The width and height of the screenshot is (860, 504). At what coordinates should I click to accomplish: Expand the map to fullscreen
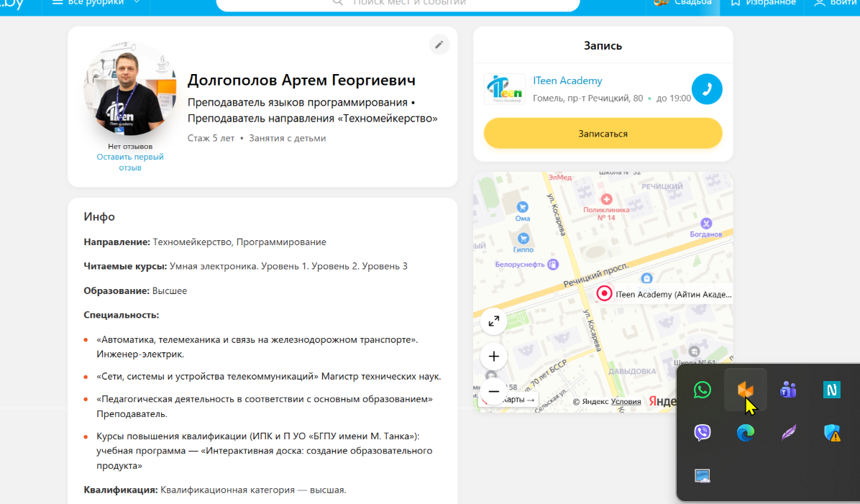(x=493, y=321)
